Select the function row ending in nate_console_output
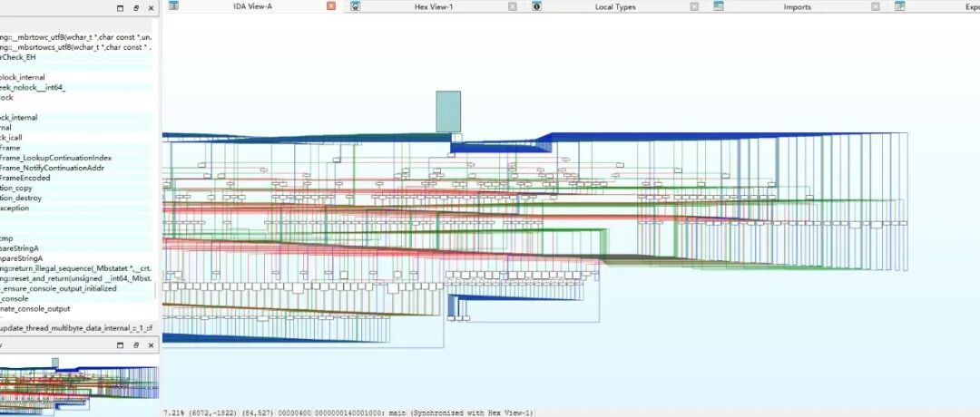Image resolution: width=980 pixels, height=417 pixels. point(75,308)
